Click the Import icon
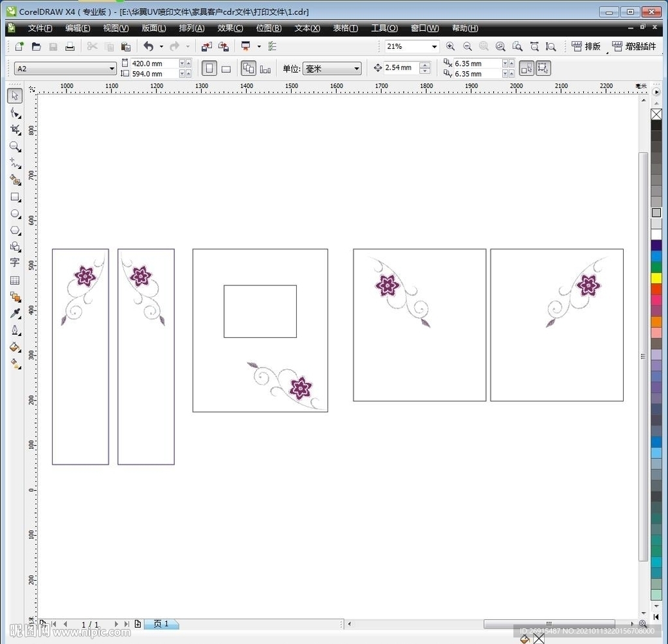This screenshot has height=644, width=668. coord(207,46)
